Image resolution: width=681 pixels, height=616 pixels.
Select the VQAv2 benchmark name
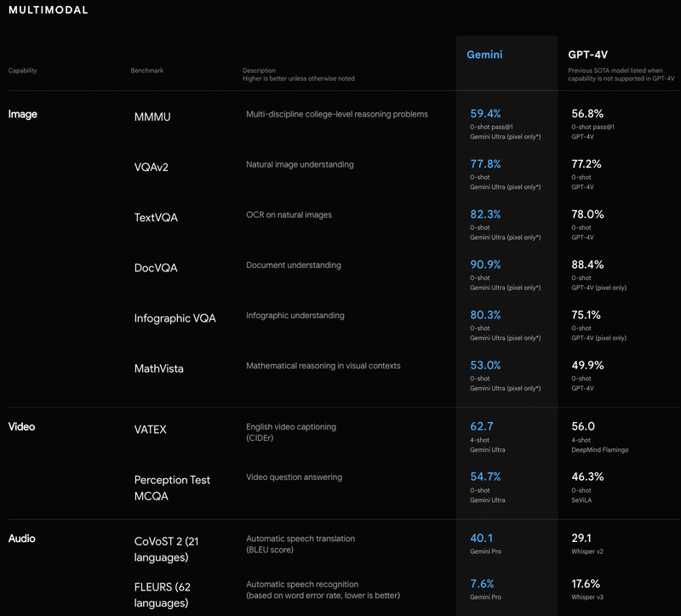tap(152, 167)
